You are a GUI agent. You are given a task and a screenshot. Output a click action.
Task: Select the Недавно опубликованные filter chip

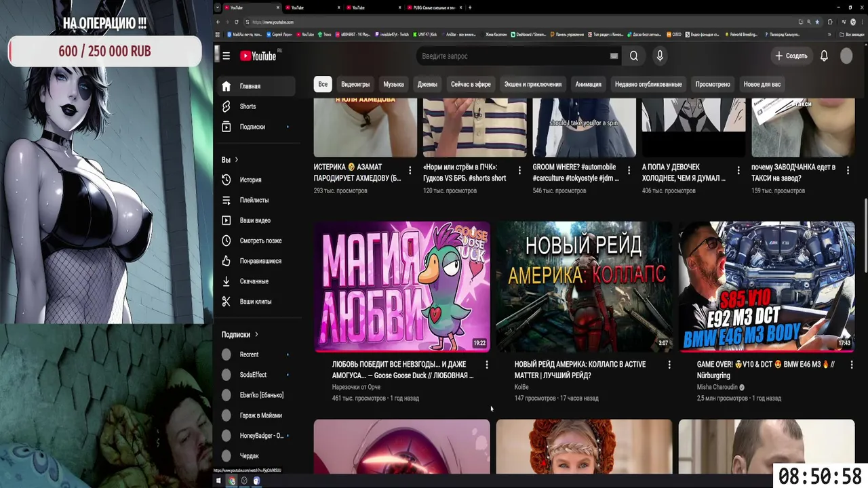tap(648, 85)
